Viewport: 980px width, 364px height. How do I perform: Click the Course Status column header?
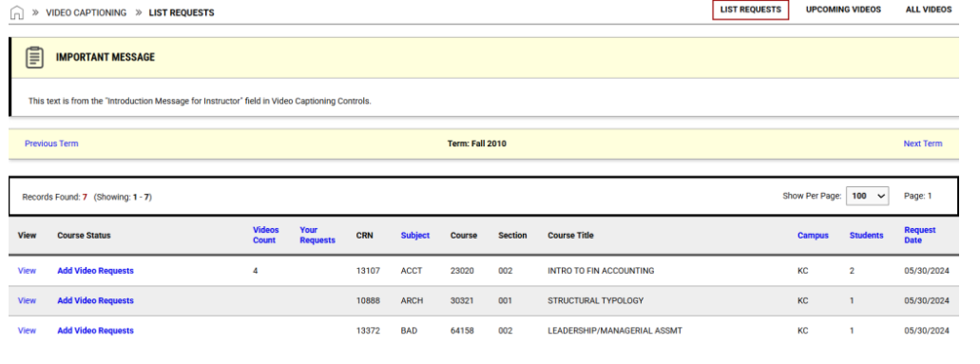(84, 236)
